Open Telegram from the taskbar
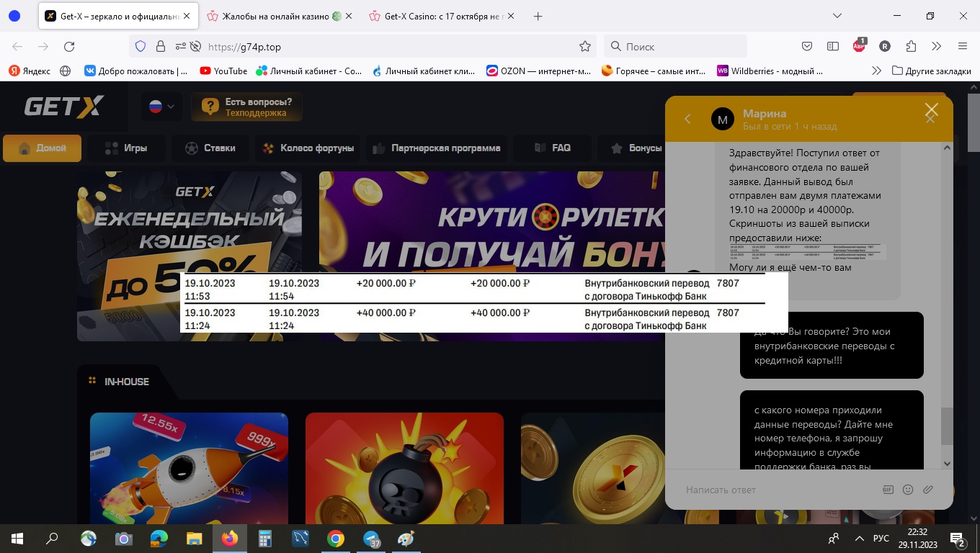The height and width of the screenshot is (553, 980). [x=371, y=539]
